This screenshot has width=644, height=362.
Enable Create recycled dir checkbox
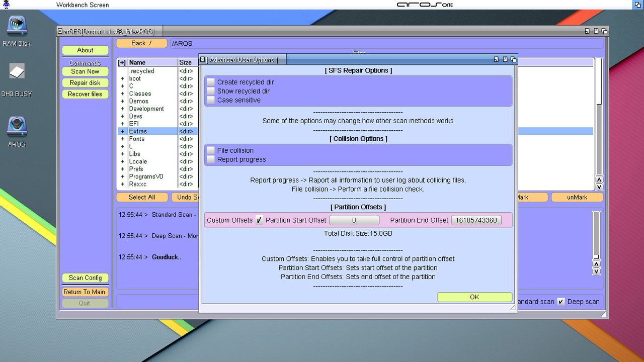(x=211, y=82)
